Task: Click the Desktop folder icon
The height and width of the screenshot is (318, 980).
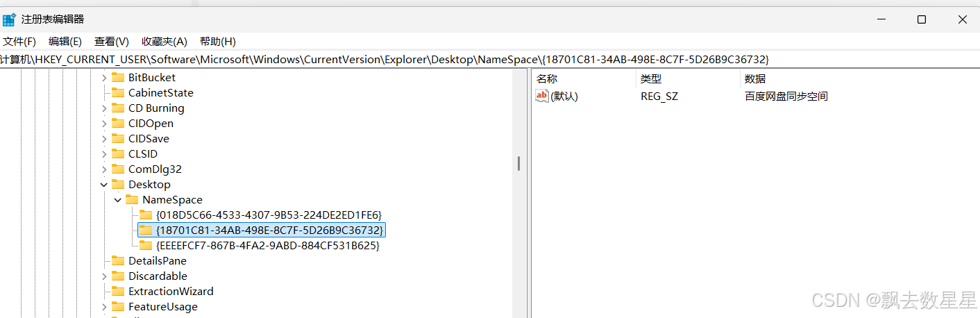Action: click(x=118, y=185)
